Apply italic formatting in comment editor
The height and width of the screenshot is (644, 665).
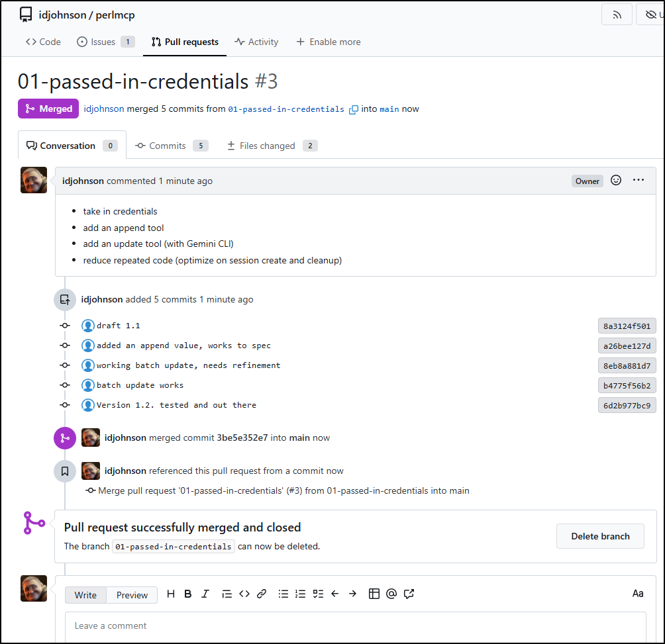point(205,594)
